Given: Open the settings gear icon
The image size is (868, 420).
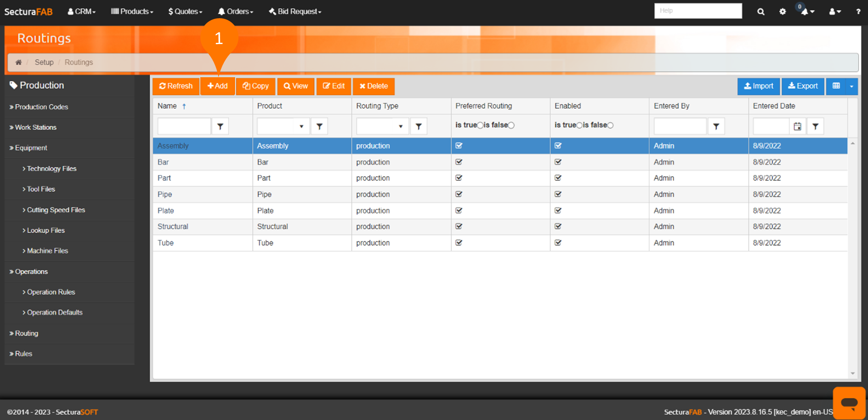Looking at the screenshot, I should [783, 12].
